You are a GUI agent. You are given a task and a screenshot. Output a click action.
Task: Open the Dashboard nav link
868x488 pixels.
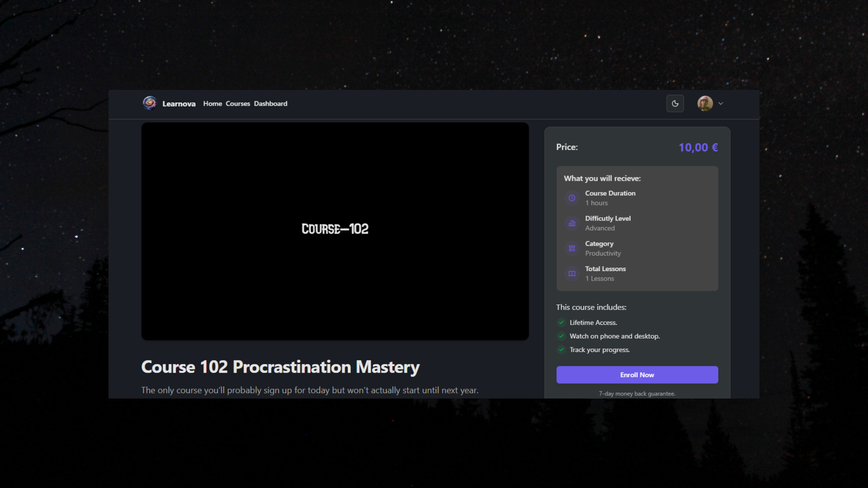click(x=270, y=103)
